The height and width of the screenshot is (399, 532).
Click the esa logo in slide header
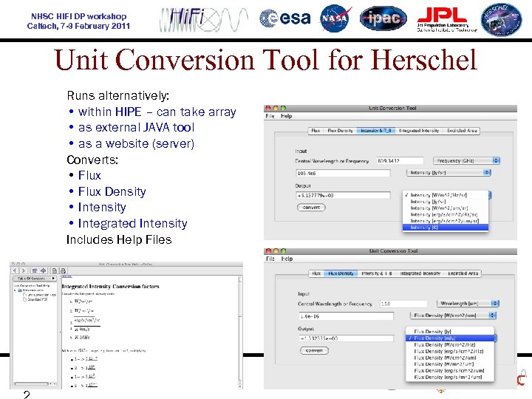285,18
